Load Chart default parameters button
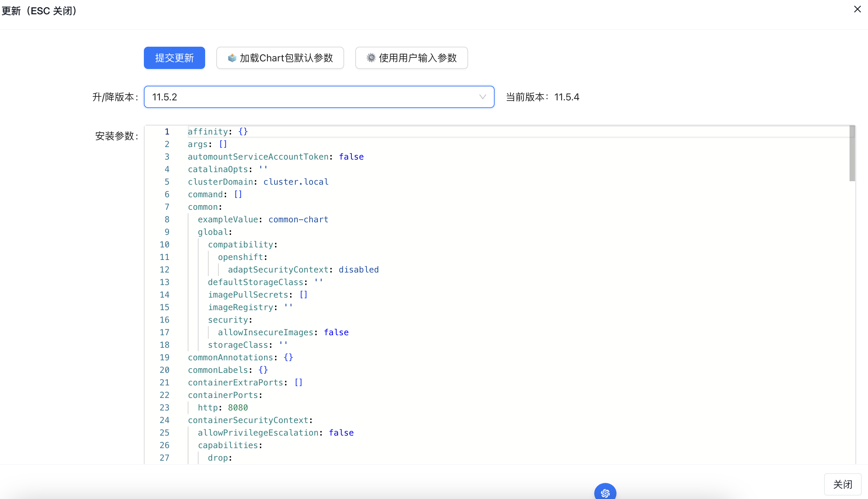 pos(280,58)
